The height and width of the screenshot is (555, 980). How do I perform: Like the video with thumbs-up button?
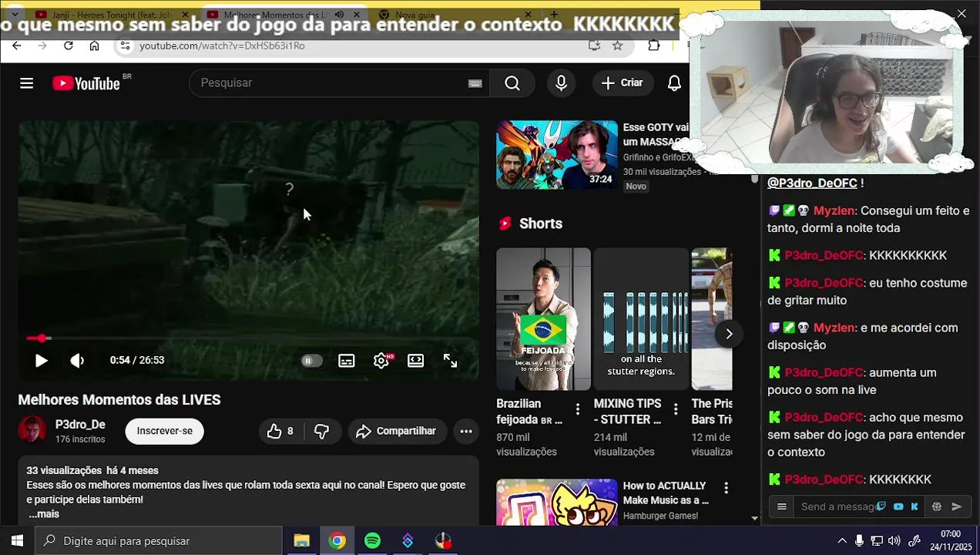tap(280, 431)
